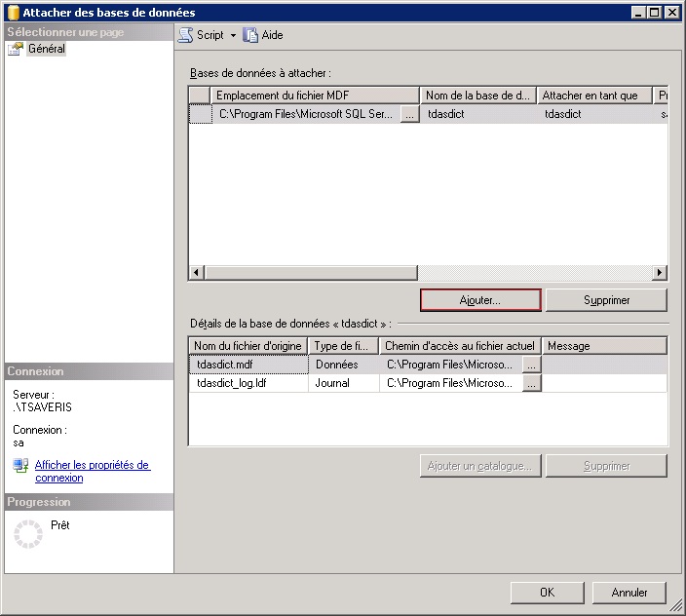The image size is (686, 616).
Task: Open Afficher les propriétés de connexion link
Action: [93, 471]
